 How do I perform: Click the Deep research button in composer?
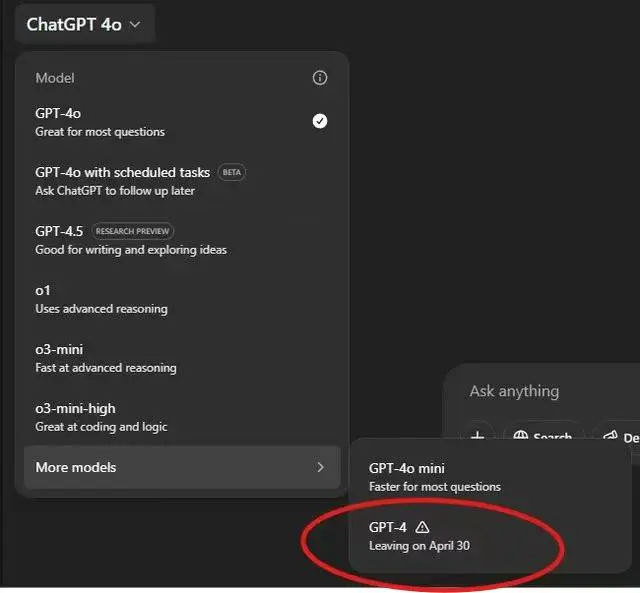point(622,436)
